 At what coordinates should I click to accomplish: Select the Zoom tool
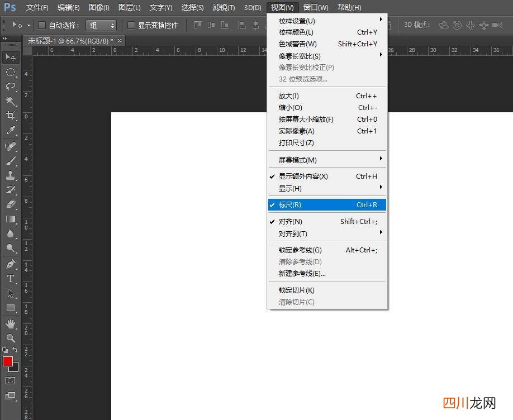11,338
